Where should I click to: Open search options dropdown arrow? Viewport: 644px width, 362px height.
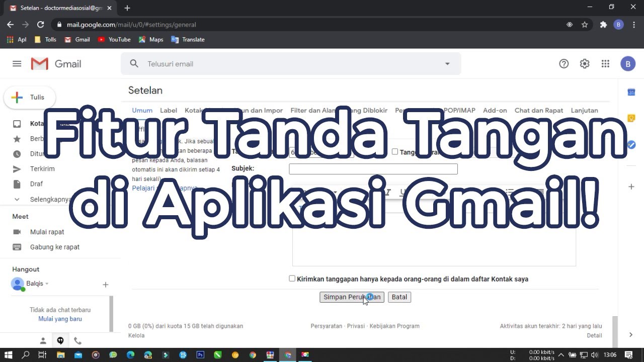pyautogui.click(x=447, y=64)
